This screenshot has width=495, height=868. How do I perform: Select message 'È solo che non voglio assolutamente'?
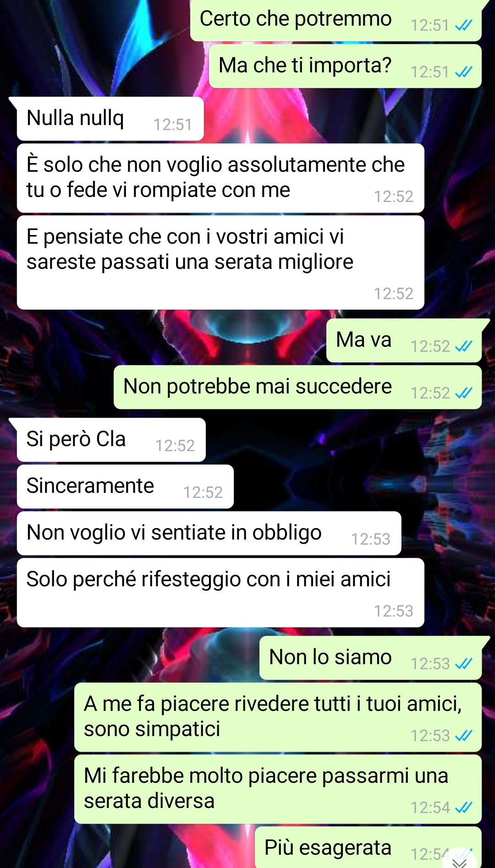pos(220,178)
